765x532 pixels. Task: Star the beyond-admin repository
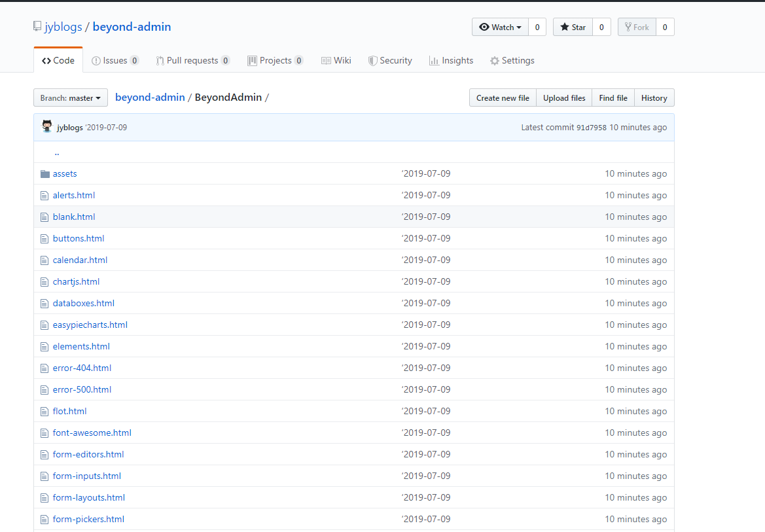(573, 27)
